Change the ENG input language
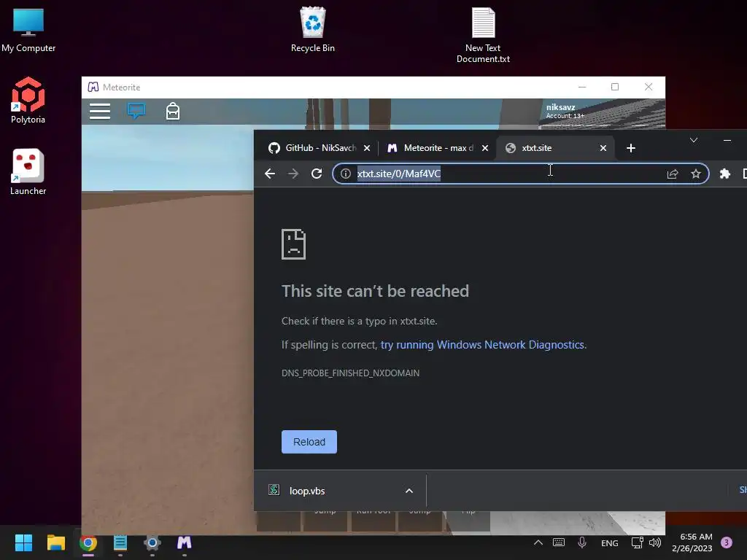The image size is (747, 560). tap(610, 542)
